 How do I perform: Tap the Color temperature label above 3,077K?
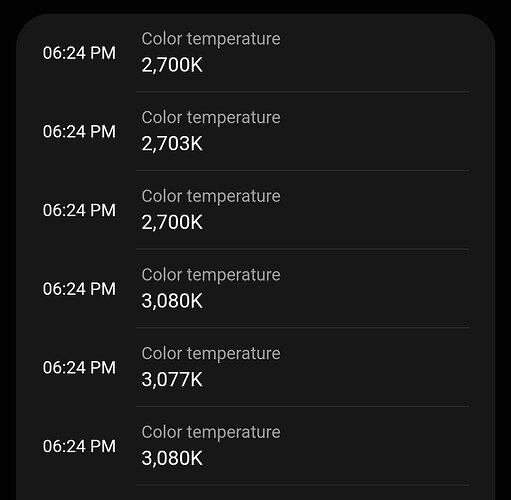(211, 354)
